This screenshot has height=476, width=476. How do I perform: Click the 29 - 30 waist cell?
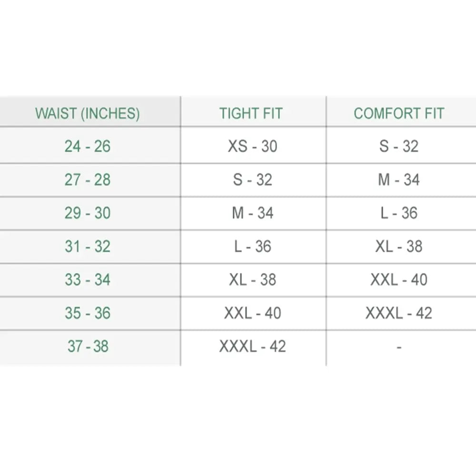coord(88,213)
